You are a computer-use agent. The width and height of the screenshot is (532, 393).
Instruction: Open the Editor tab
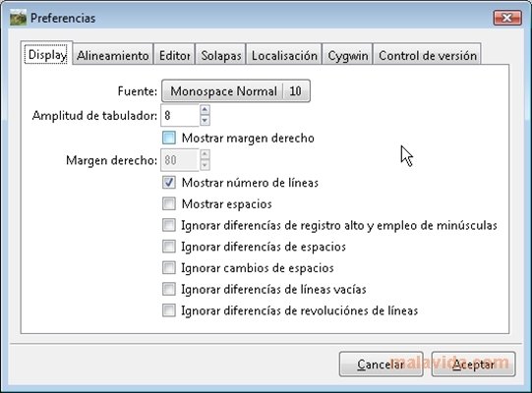coord(174,55)
